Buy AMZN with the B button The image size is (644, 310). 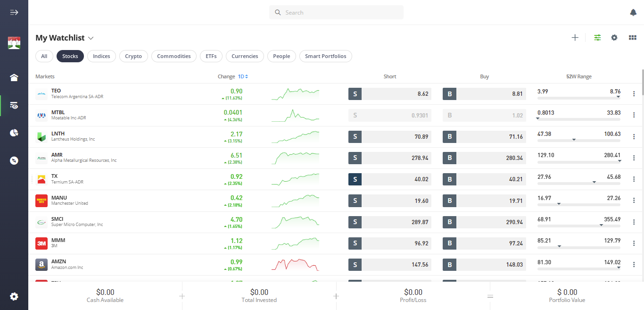[x=449, y=265]
